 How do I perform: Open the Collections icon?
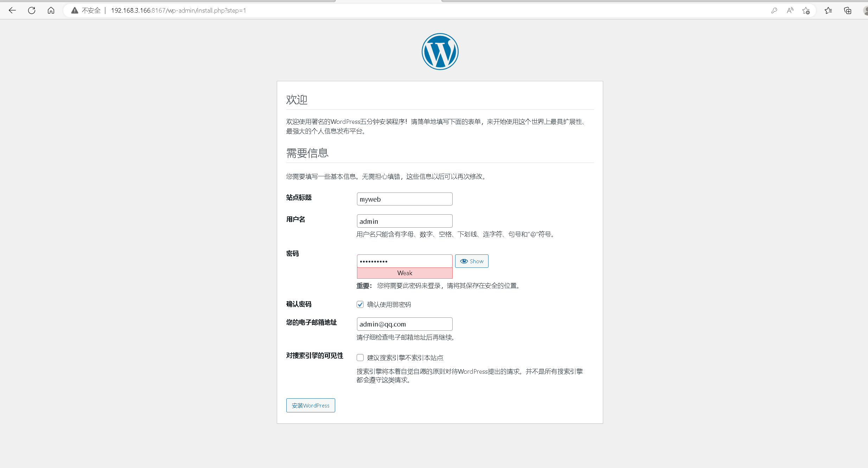pyautogui.click(x=848, y=11)
